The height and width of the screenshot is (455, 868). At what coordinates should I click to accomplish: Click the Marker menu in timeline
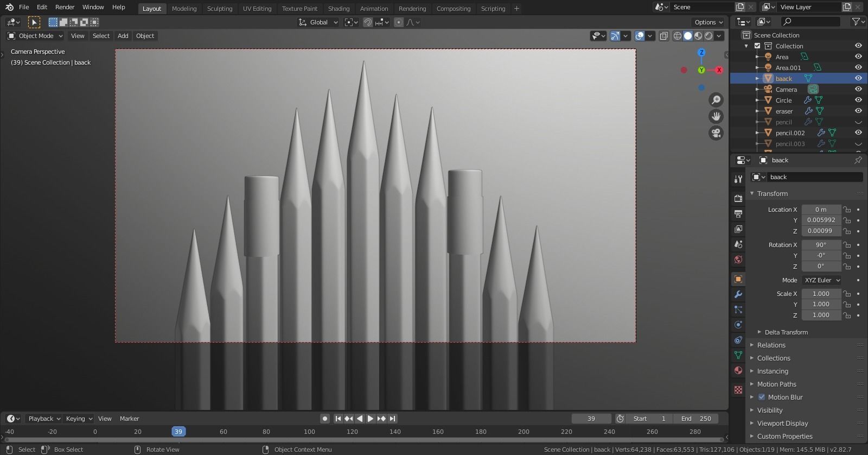click(129, 419)
